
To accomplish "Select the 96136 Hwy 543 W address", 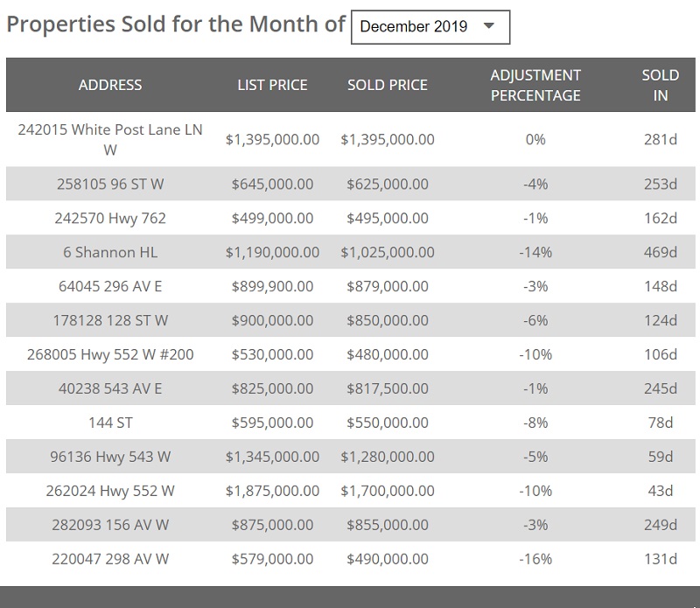I will pos(110,457).
